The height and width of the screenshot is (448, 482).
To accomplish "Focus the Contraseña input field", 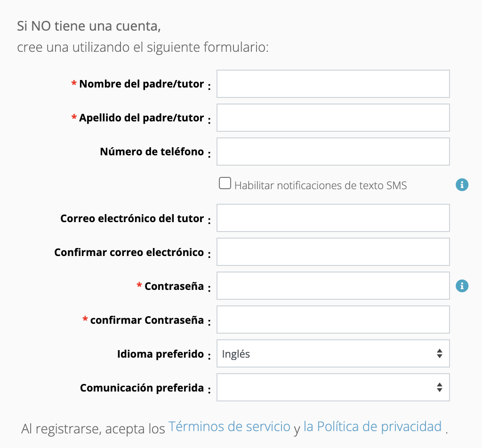I will pos(333,286).
